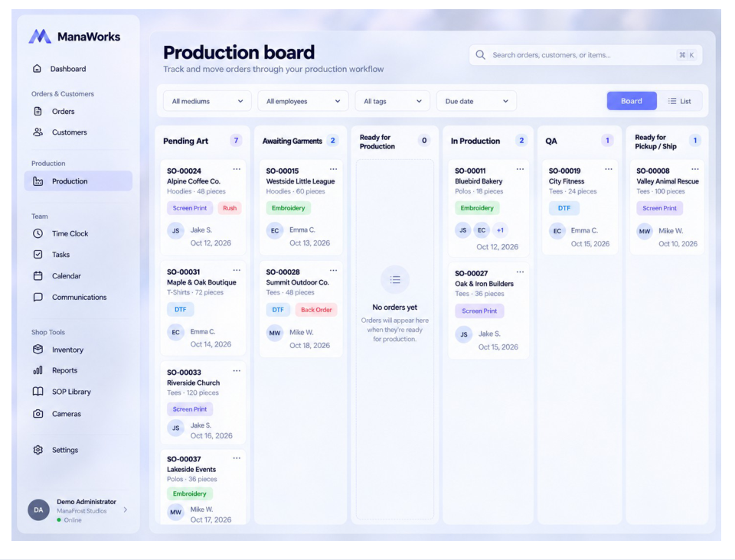Click In Production column header
The width and height of the screenshot is (735, 560).
tap(475, 141)
